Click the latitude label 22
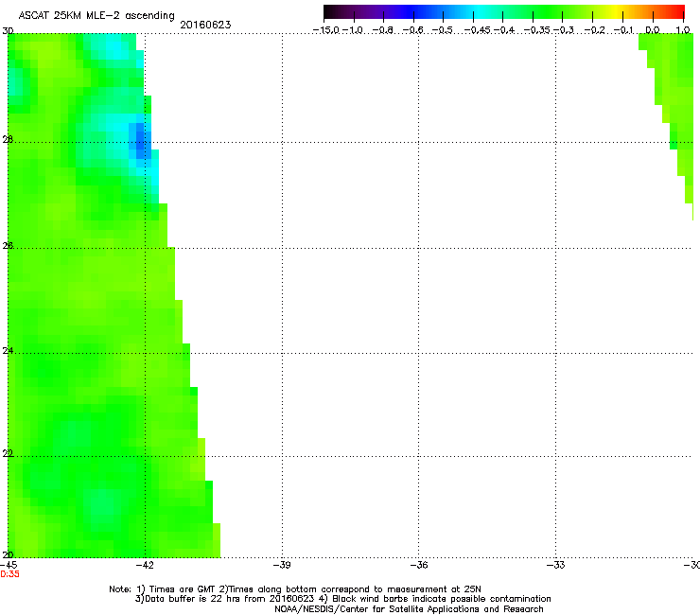Image resolution: width=700 pixels, height=615 pixels. pyautogui.click(x=8, y=453)
